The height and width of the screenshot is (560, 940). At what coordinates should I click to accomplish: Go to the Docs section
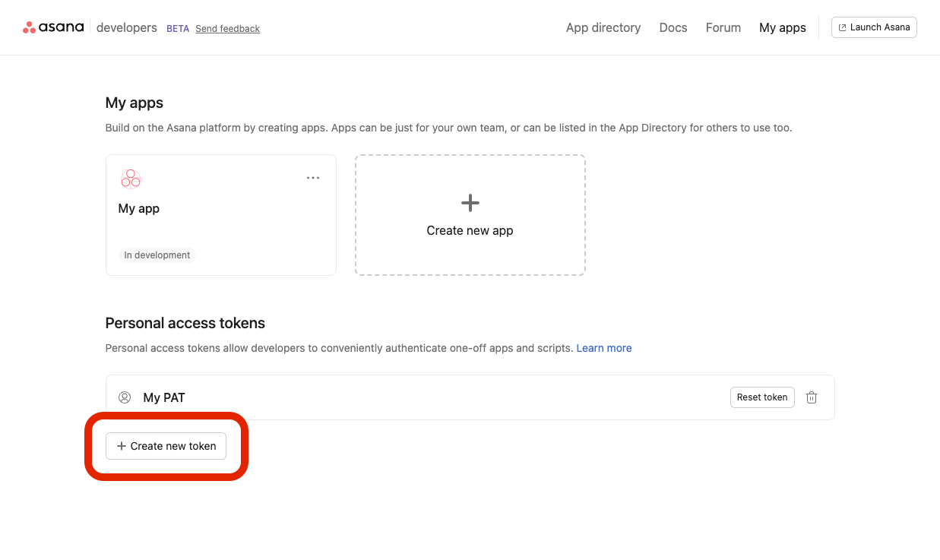tap(673, 27)
